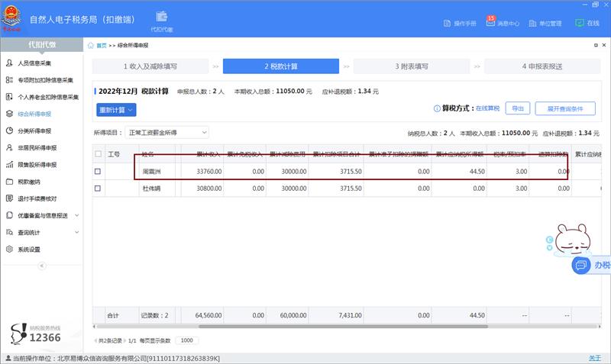Open 人员信息采集 in the sidebar
Image resolution: width=611 pixels, height=364 pixels.
point(34,63)
